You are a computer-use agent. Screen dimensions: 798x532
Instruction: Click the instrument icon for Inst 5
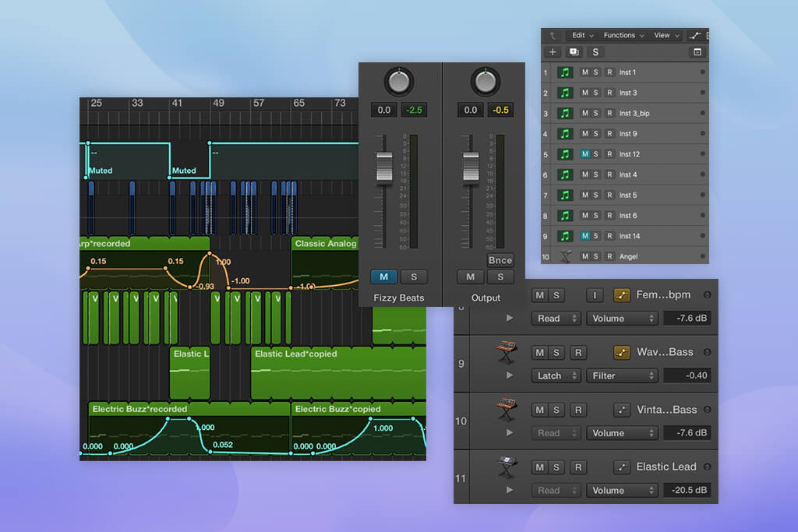coord(565,195)
